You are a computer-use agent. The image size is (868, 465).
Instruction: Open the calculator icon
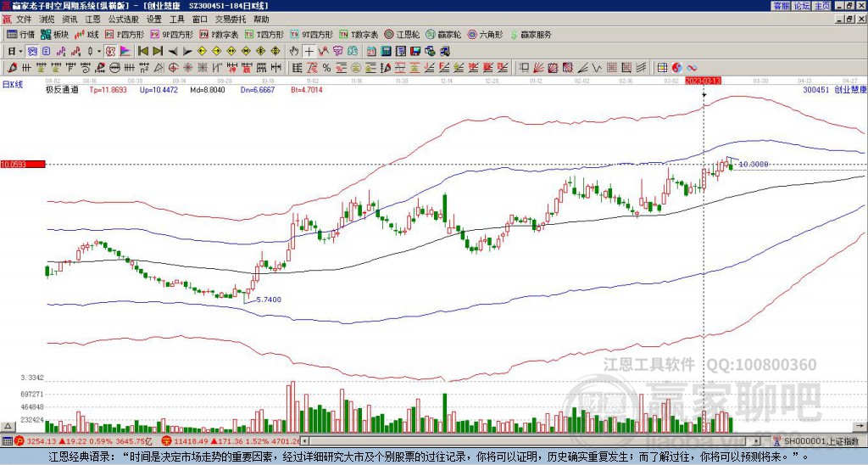(386, 52)
